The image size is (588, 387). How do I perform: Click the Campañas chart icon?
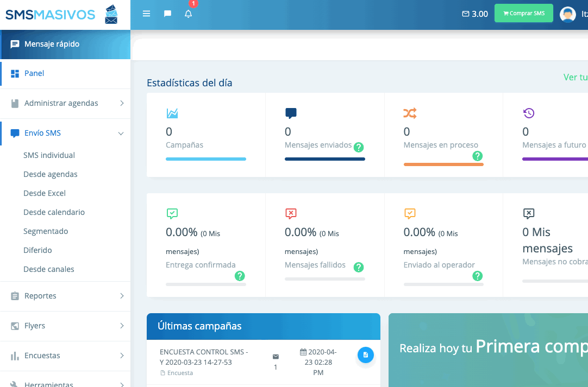tap(172, 113)
